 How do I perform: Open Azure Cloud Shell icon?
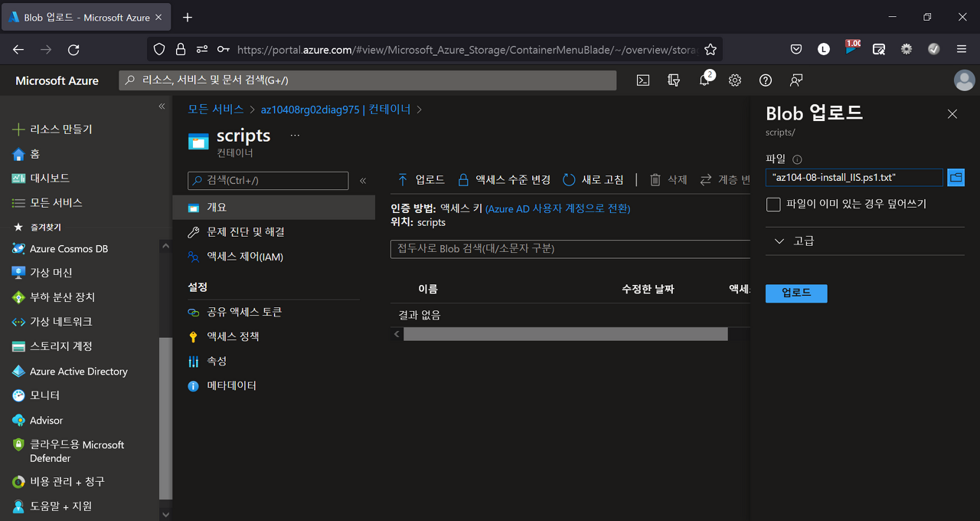coord(644,80)
